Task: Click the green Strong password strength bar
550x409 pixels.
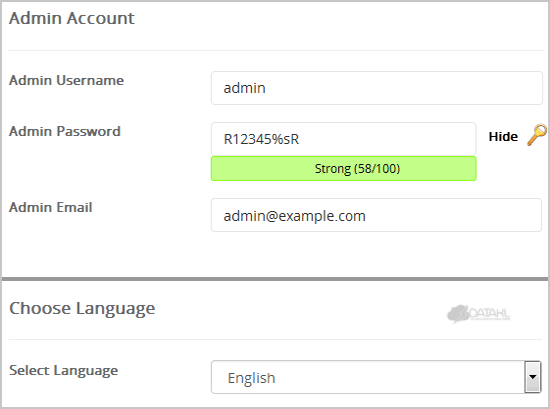Action: point(343,169)
